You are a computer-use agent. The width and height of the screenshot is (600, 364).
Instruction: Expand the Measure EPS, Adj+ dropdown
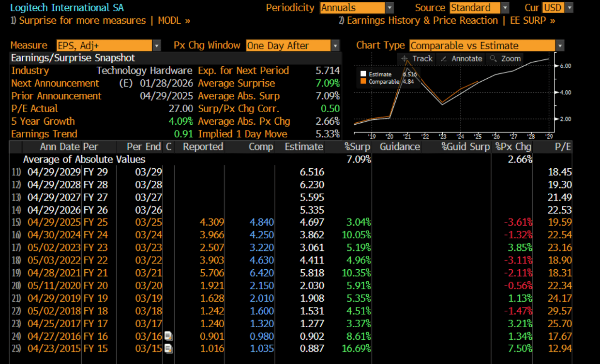tap(156, 45)
